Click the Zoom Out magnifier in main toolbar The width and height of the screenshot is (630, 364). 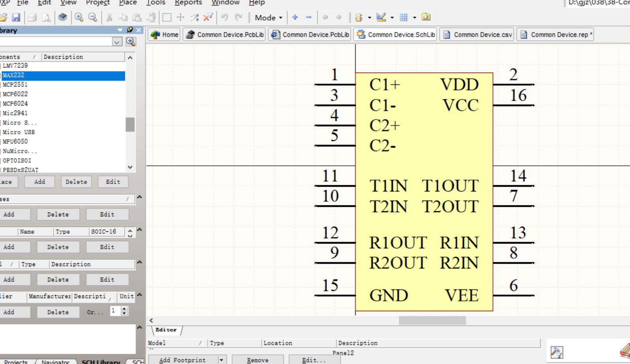point(93,17)
